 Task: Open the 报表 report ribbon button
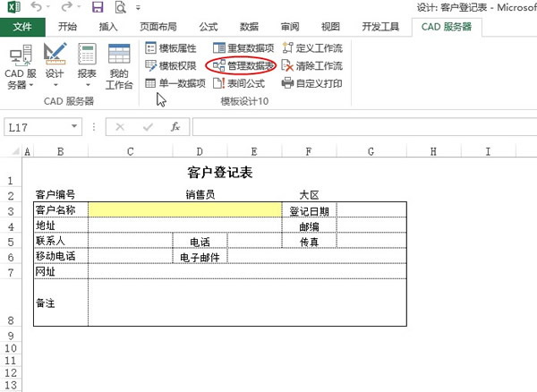pyautogui.click(x=87, y=68)
